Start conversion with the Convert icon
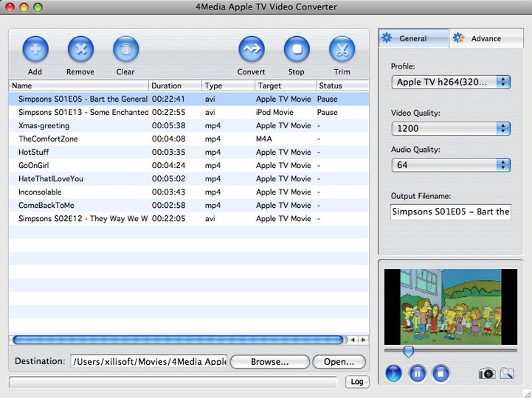 (x=252, y=49)
